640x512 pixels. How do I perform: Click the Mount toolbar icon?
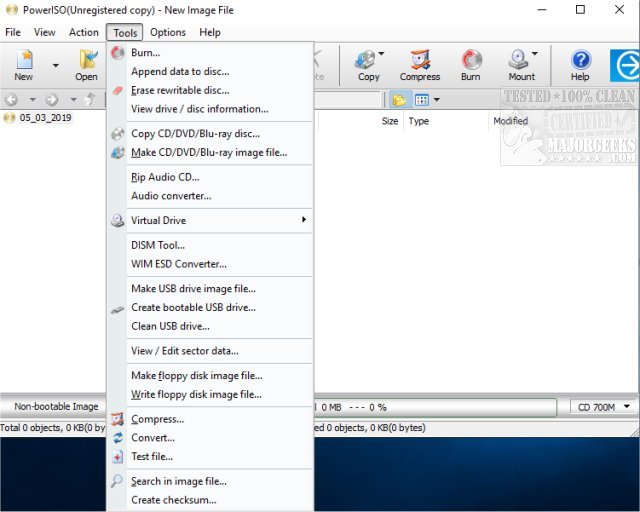[521, 65]
